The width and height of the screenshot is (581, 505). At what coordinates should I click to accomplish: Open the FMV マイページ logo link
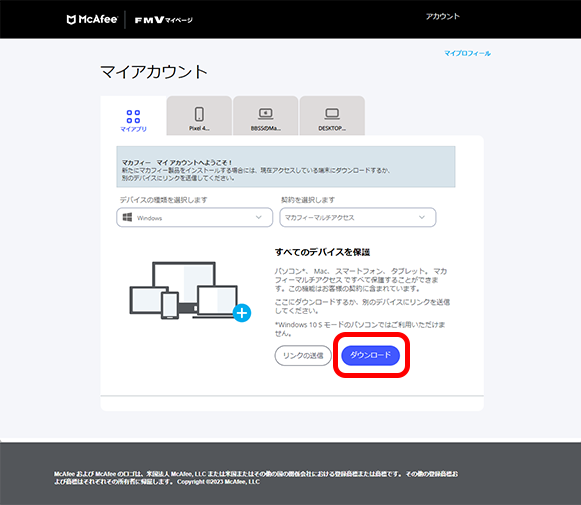click(x=163, y=20)
